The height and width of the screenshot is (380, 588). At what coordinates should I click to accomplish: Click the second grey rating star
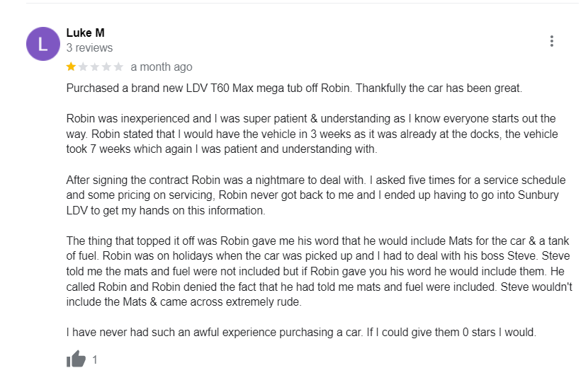82,67
